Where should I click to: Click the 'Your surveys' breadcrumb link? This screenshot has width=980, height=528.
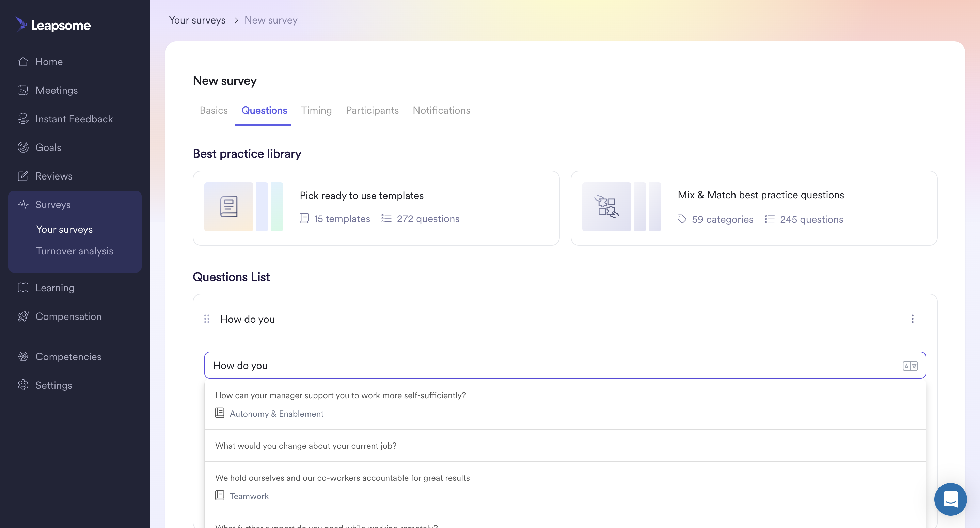pyautogui.click(x=197, y=20)
